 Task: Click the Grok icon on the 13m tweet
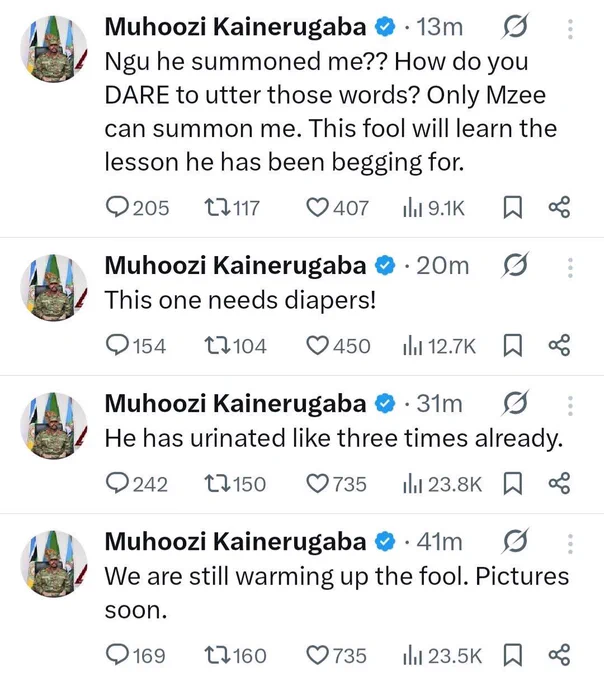(515, 26)
